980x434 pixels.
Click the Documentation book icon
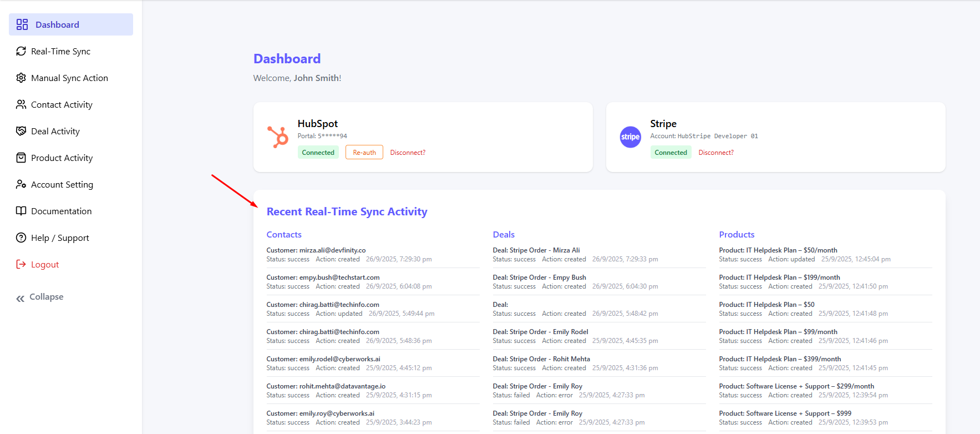pos(21,211)
